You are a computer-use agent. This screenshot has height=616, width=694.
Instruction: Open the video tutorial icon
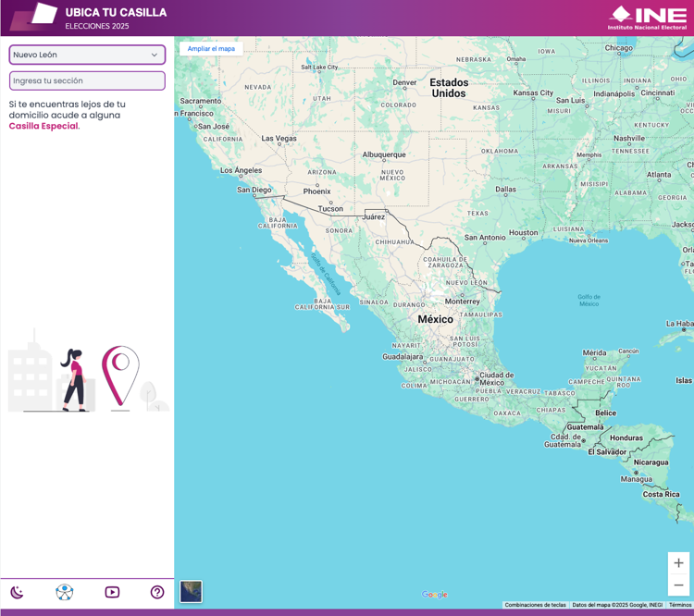click(112, 592)
